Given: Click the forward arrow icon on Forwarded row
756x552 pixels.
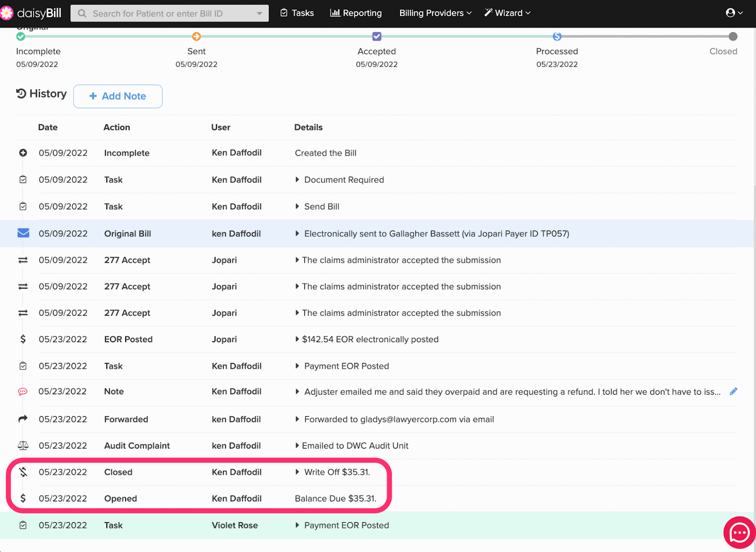Looking at the screenshot, I should [x=23, y=419].
